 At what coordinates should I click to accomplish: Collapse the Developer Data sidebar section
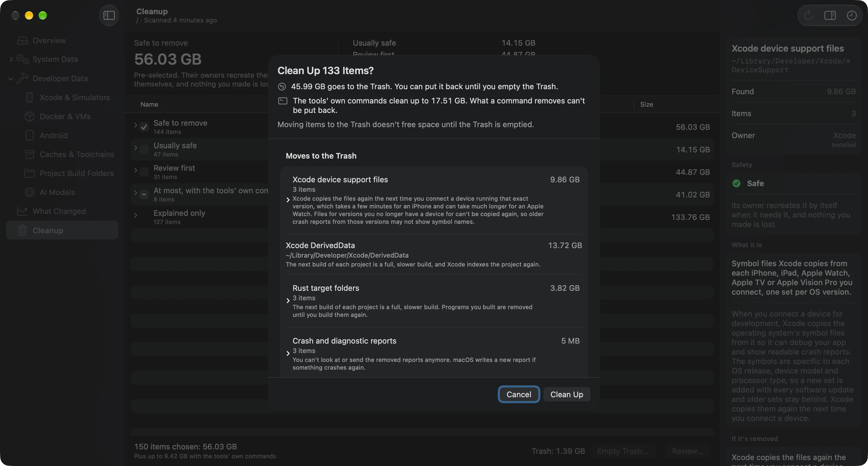(11, 79)
